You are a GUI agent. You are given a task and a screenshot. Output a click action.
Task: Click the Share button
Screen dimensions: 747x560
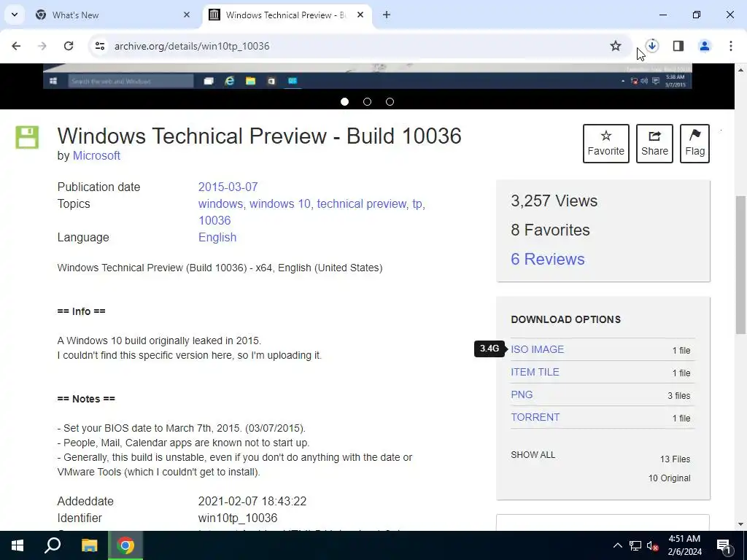click(x=654, y=144)
